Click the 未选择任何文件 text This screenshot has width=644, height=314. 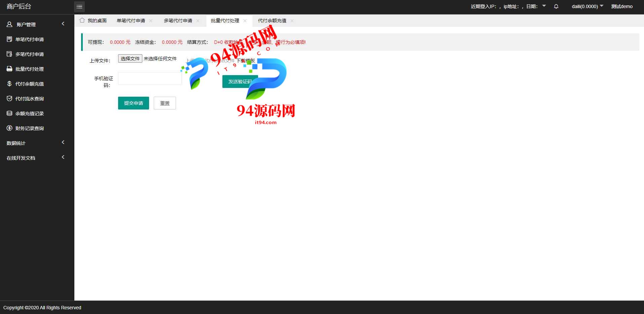click(160, 59)
